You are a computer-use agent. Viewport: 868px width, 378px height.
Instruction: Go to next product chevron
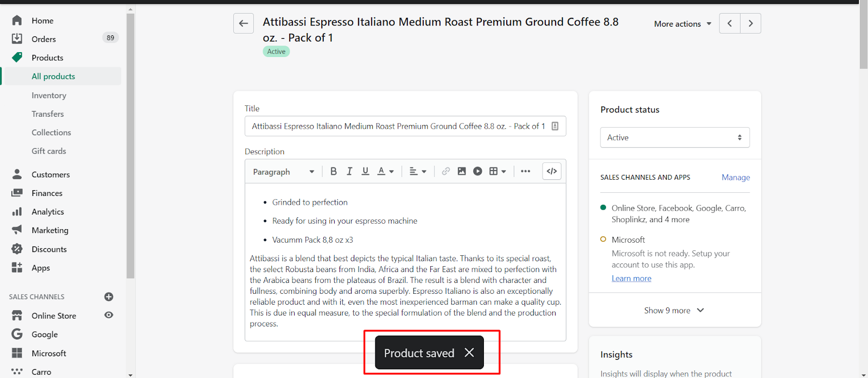click(751, 23)
